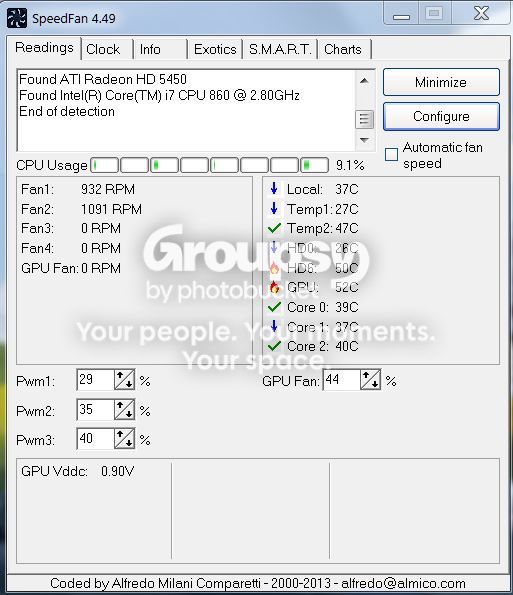Click the down arrow icon beside Local temperature
Image resolution: width=513 pixels, height=595 pixels.
point(274,189)
